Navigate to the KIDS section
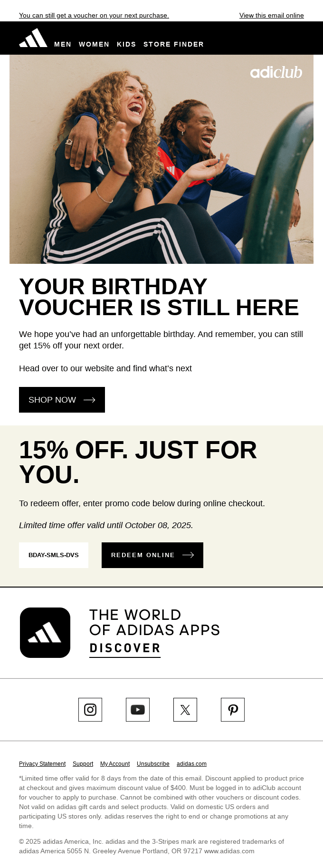Viewport: 323px width, 868px height. click(x=126, y=44)
